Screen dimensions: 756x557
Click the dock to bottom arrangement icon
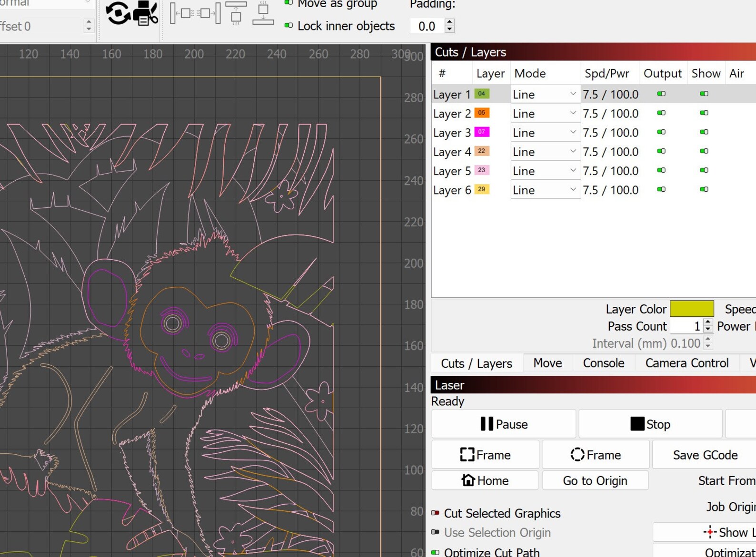(x=263, y=13)
